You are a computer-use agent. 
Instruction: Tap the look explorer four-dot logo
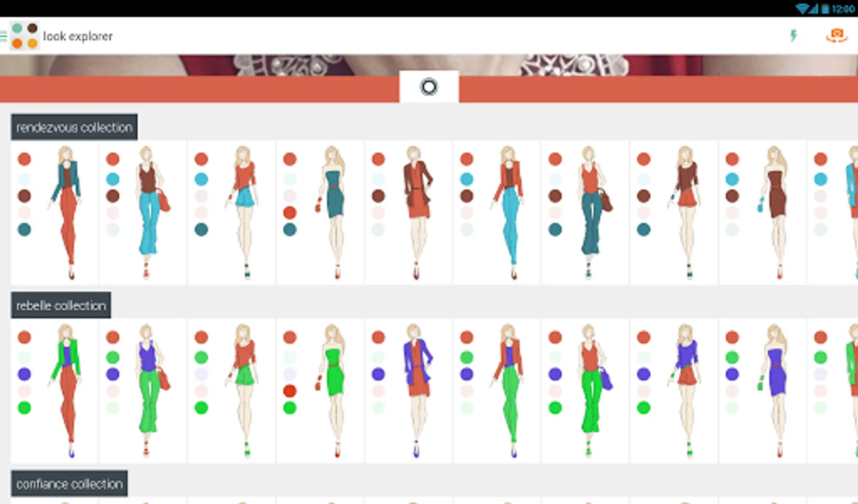click(25, 36)
